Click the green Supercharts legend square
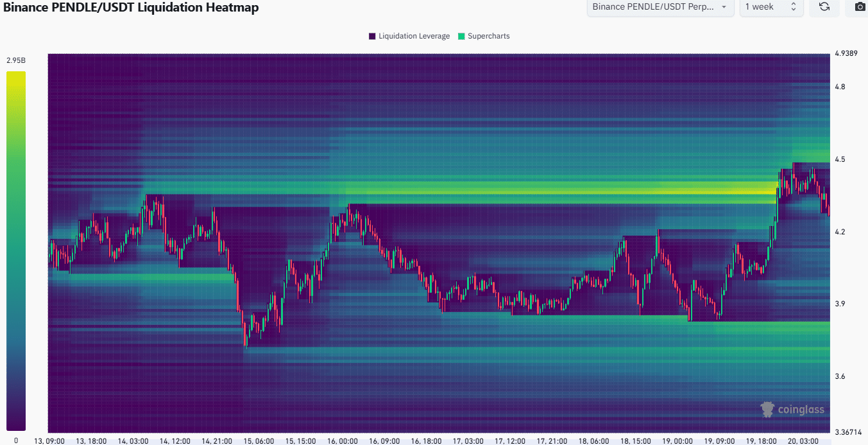This screenshot has height=445, width=868. tap(461, 36)
